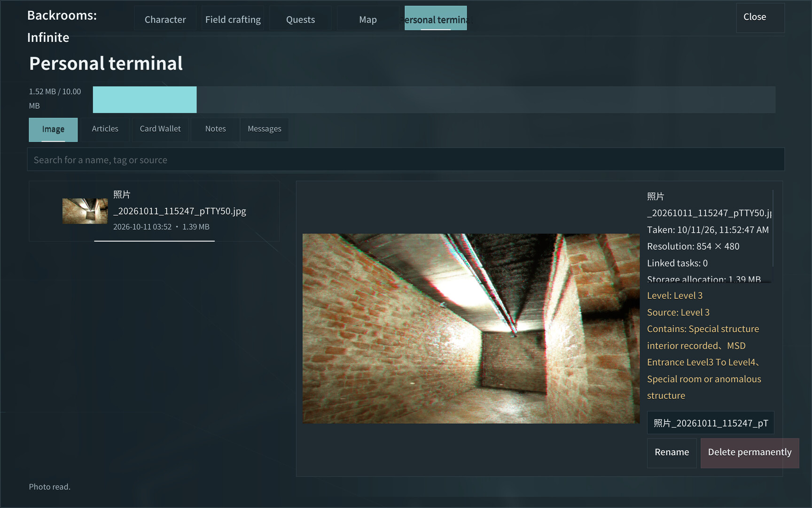Click Delete permanently button
Screen dimensions: 812x508
pos(750,452)
